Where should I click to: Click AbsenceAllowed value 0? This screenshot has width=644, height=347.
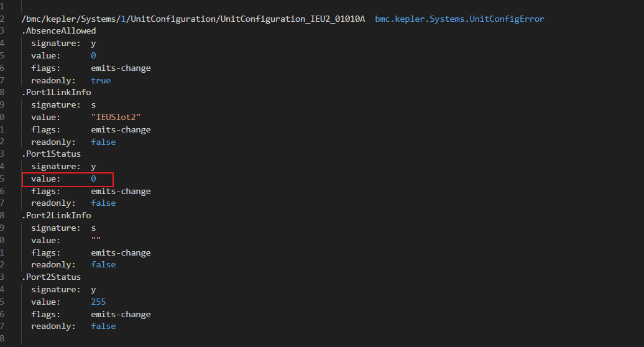(x=93, y=55)
